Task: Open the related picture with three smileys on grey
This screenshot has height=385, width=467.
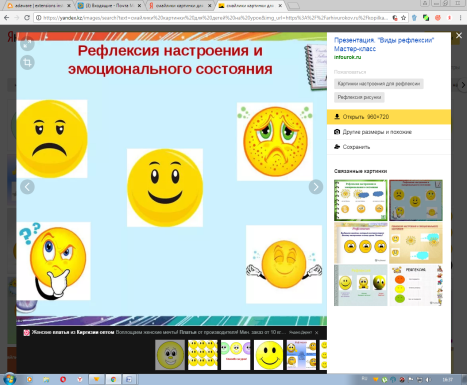Action: [361, 285]
